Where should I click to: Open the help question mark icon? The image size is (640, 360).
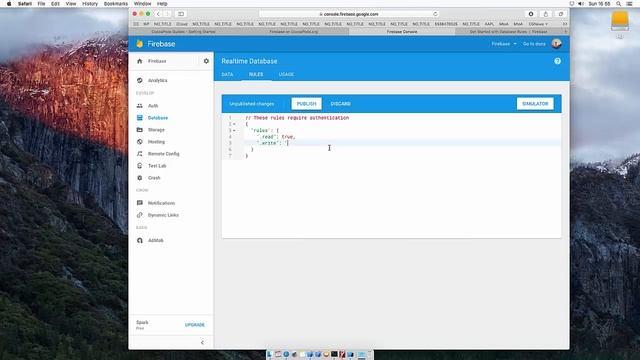[x=558, y=61]
